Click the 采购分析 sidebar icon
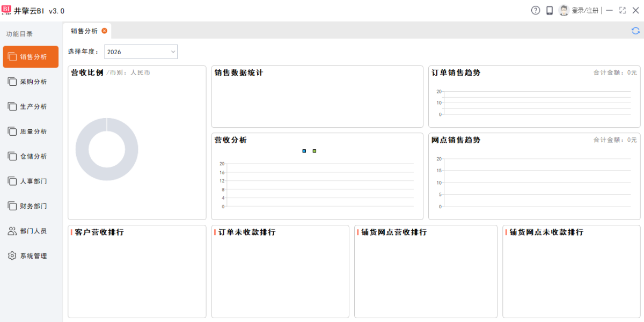The height and width of the screenshot is (322, 644). (12, 82)
